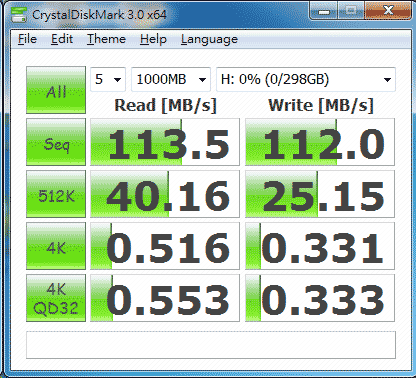Start the 4K benchmark test
Image resolution: width=416 pixels, height=378 pixels.
pyautogui.click(x=56, y=246)
